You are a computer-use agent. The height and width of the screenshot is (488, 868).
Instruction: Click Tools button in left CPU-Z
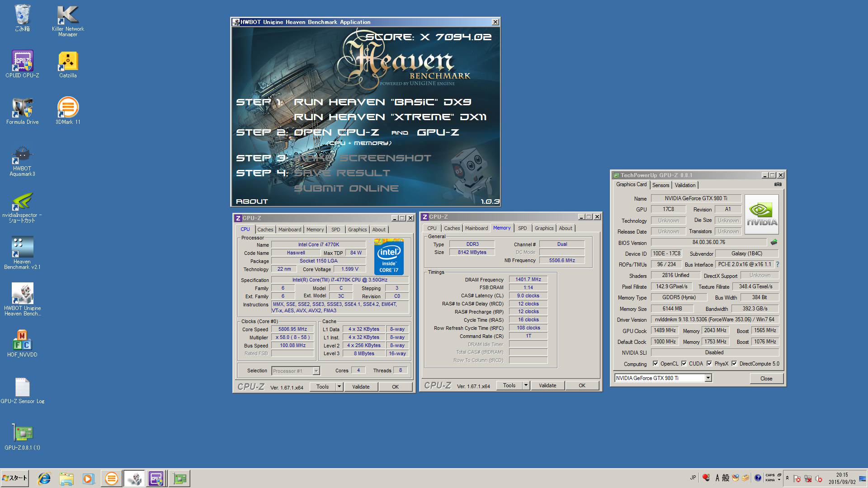(322, 387)
